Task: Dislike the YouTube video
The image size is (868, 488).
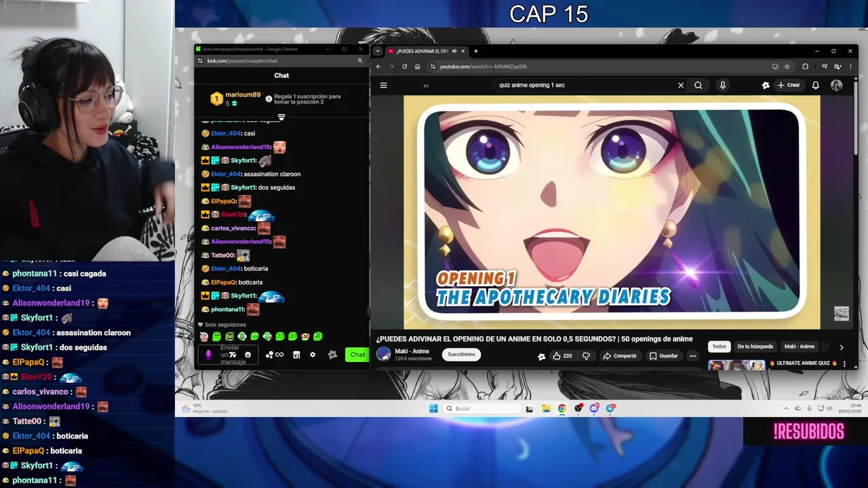Action: (586, 356)
